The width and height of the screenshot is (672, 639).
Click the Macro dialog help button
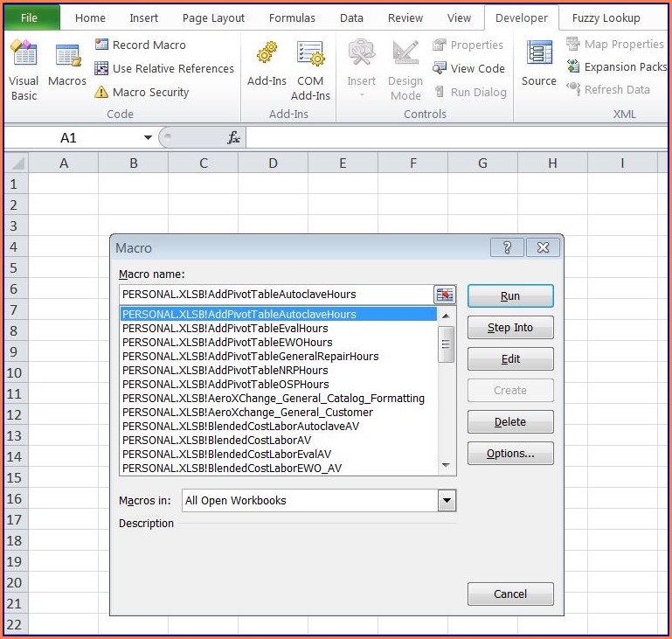pos(507,247)
